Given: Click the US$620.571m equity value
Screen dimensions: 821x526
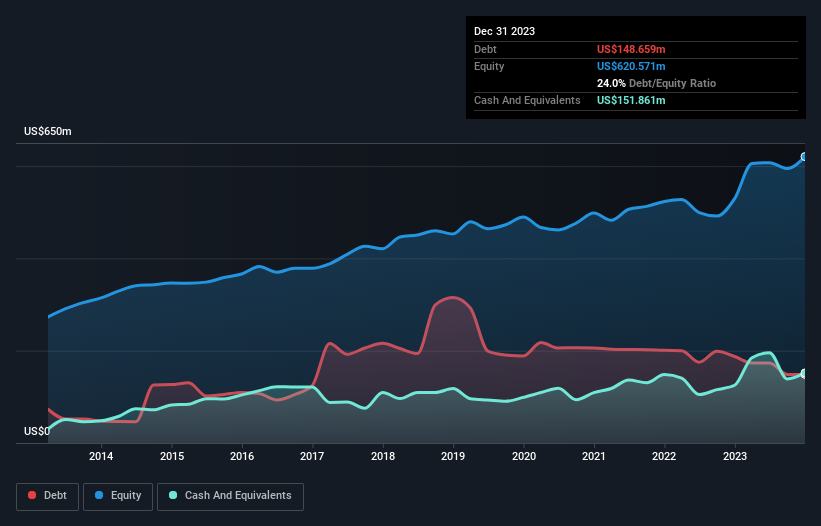Looking at the screenshot, I should pyautogui.click(x=631, y=66).
